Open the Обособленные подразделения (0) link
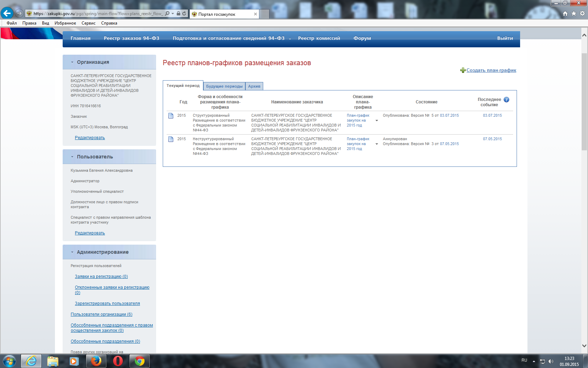Image resolution: width=588 pixels, height=368 pixels. [x=105, y=341]
